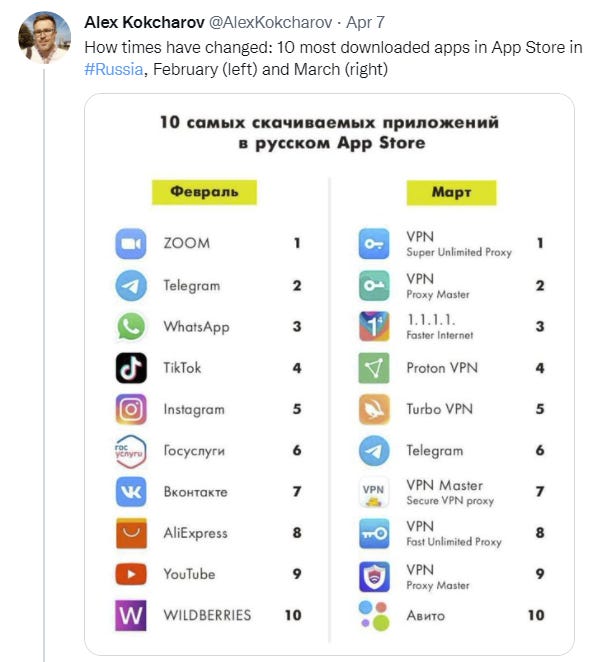The image size is (601, 662).
Task: Click the TikTok app icon
Action: [131, 368]
